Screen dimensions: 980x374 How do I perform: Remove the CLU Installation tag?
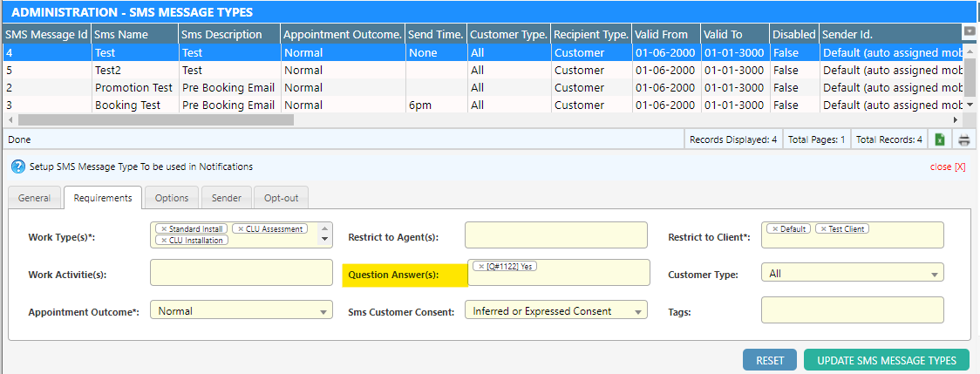coord(164,241)
